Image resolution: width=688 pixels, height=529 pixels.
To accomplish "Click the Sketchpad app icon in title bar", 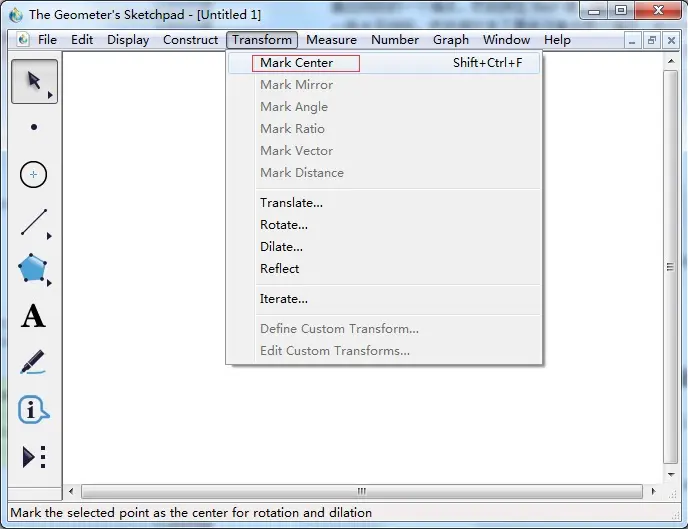I will (16, 14).
